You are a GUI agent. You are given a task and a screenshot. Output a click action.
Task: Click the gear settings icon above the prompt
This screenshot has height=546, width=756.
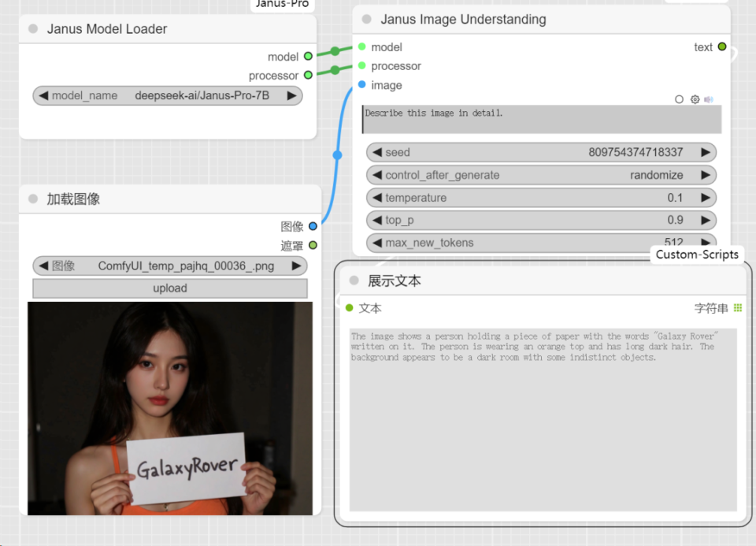(x=695, y=99)
